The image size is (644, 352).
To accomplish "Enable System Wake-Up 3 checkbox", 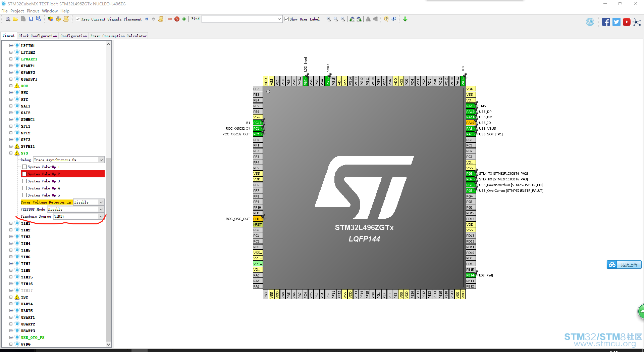I will pos(24,181).
